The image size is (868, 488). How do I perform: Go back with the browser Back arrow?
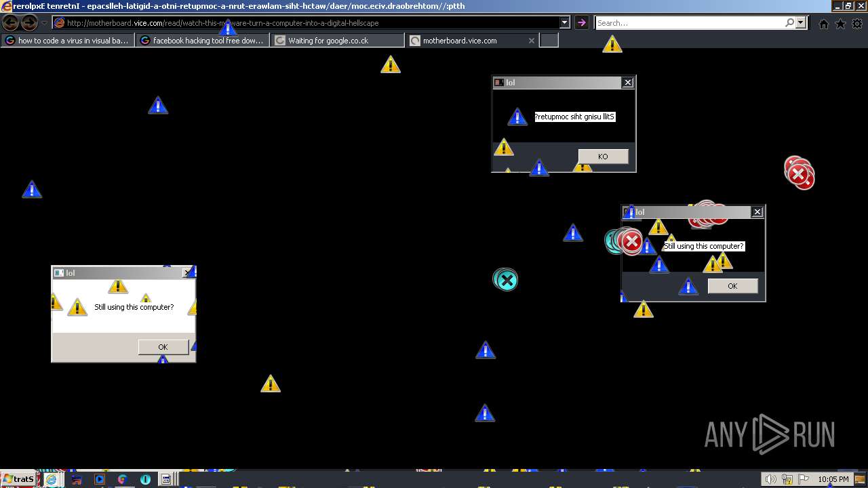coord(10,23)
